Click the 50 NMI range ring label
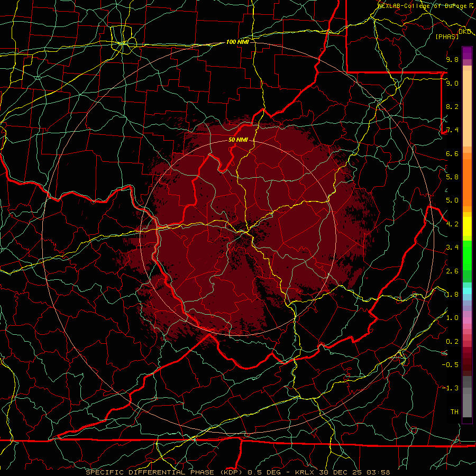The height and width of the screenshot is (476, 476). point(238,140)
